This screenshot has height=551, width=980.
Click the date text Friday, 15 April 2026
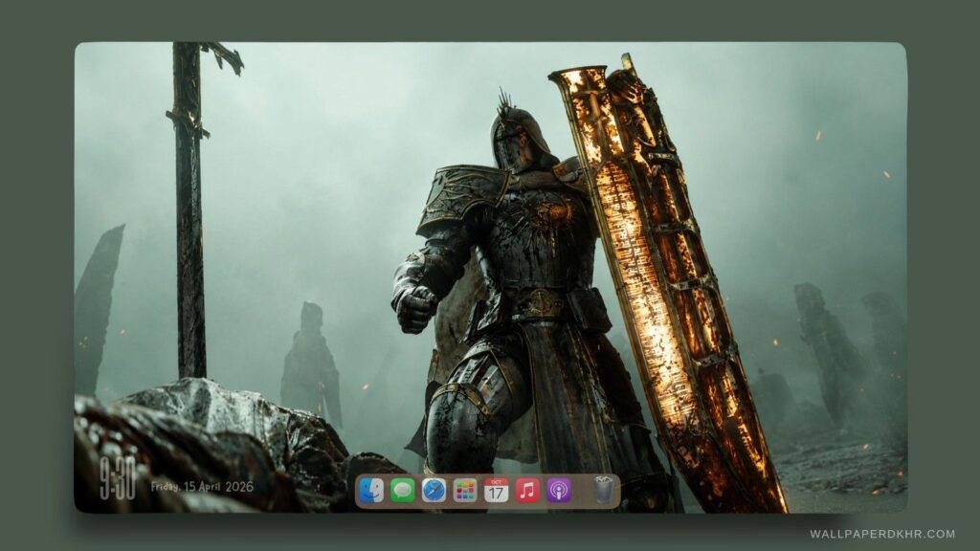pos(202,487)
